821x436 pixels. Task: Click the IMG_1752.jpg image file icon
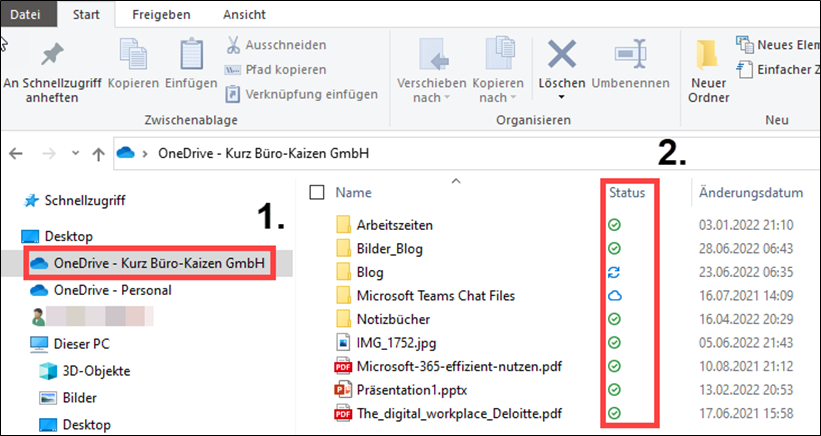point(343,343)
